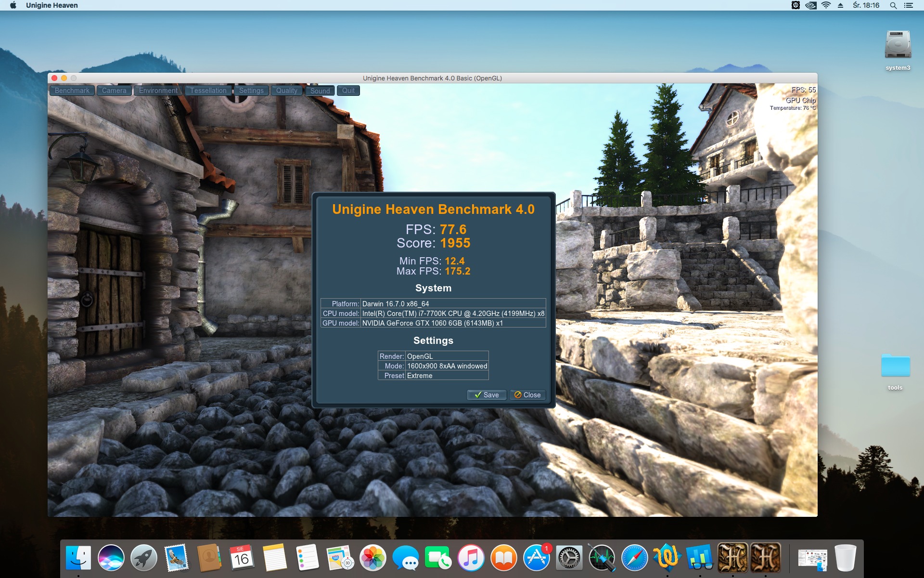Click Spotlight search icon in menu bar
The width and height of the screenshot is (924, 578).
tap(893, 5)
